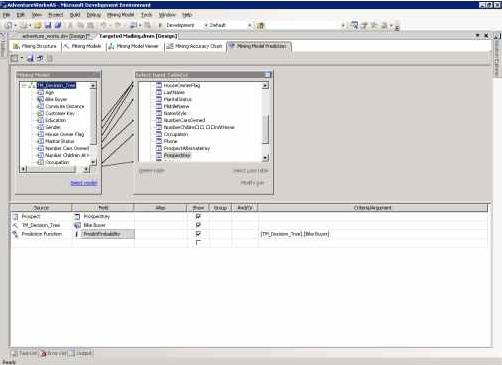Image resolution: width=502 pixels, height=365 pixels.
Task: Open the Error List tab at the bottom
Action: tap(53, 353)
